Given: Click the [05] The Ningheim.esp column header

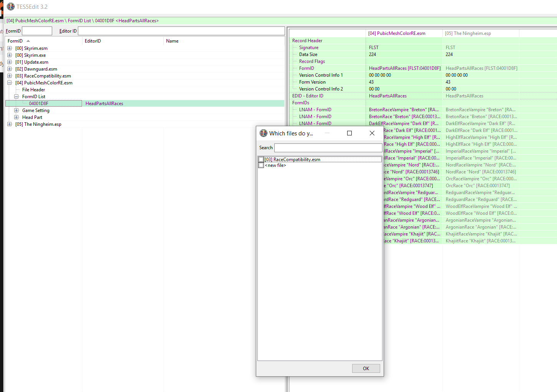Looking at the screenshot, I should point(481,33).
